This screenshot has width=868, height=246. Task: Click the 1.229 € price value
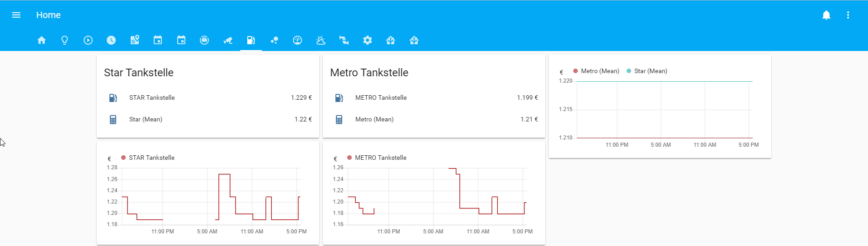pos(302,97)
